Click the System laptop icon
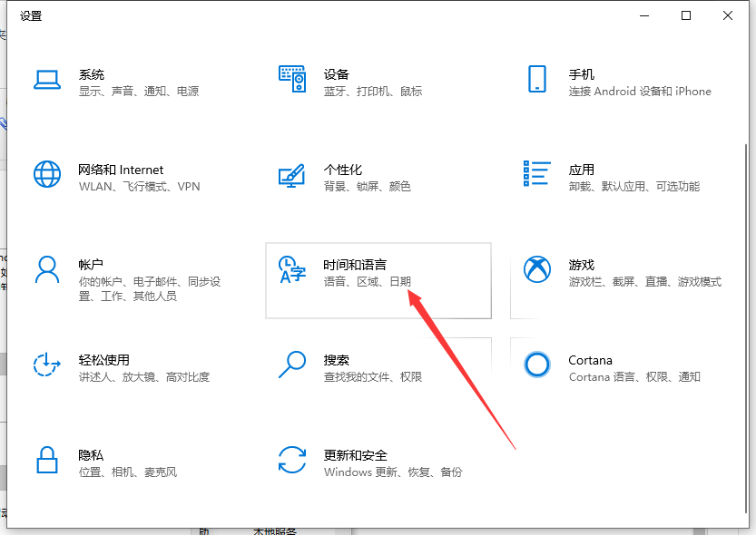The width and height of the screenshot is (756, 535). click(x=47, y=80)
